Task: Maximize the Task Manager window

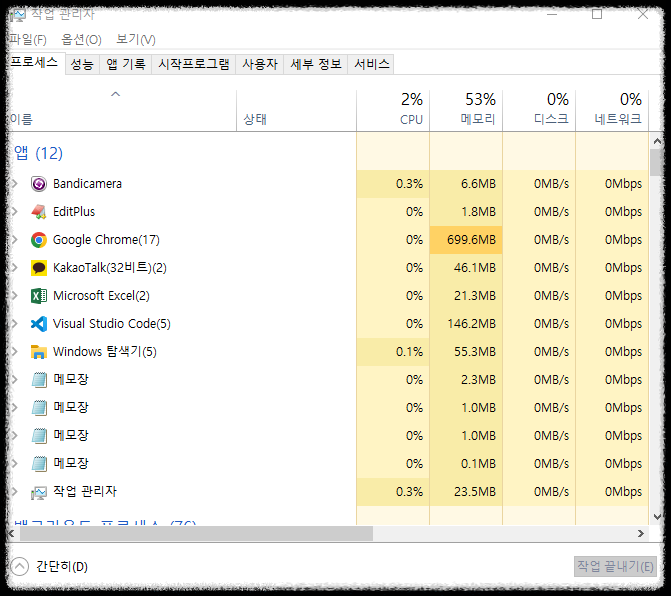Action: 597,14
